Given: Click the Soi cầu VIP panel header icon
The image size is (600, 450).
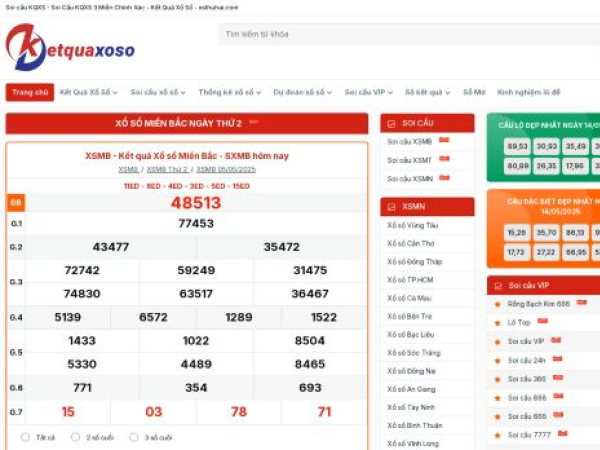Looking at the screenshot, I should click(497, 285).
